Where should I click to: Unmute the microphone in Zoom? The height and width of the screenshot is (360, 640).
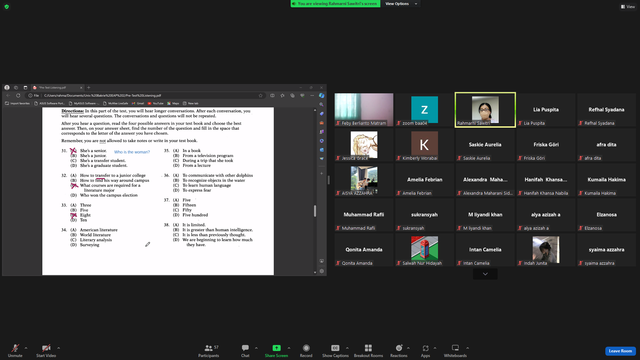(x=15, y=350)
